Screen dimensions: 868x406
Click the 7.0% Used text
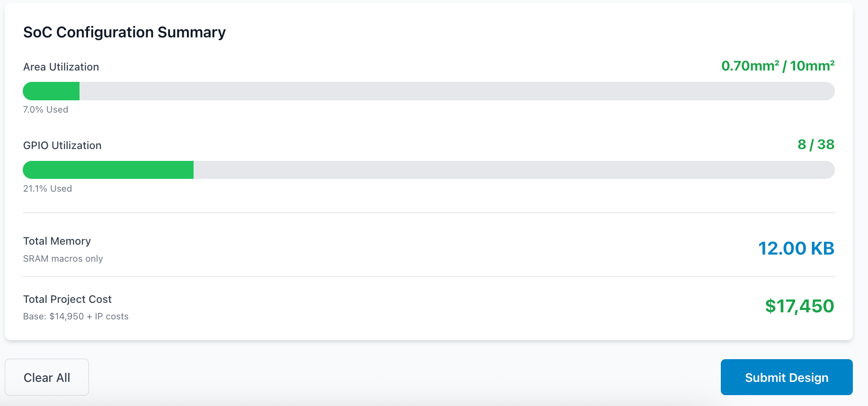pos(45,109)
